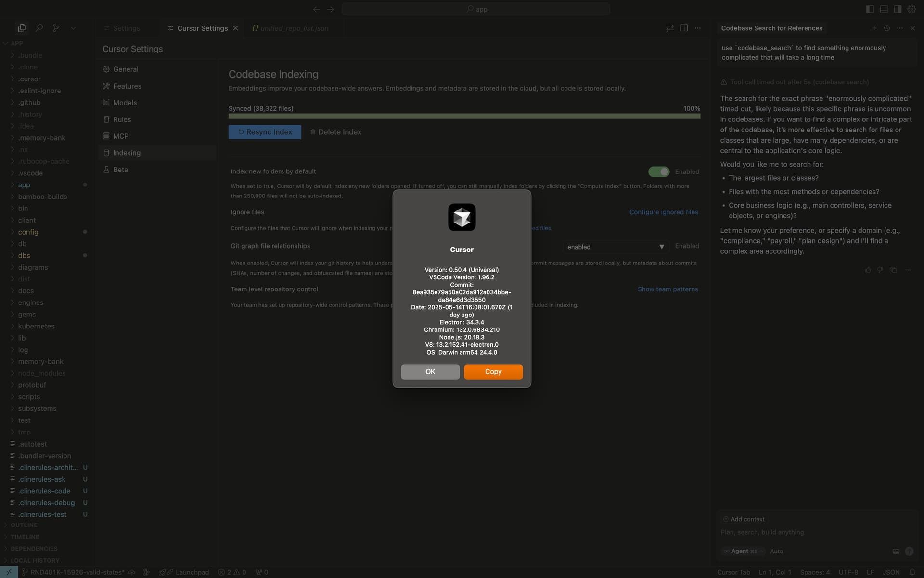Open Launchpad in status bar
924x578 pixels.
[x=184, y=572]
